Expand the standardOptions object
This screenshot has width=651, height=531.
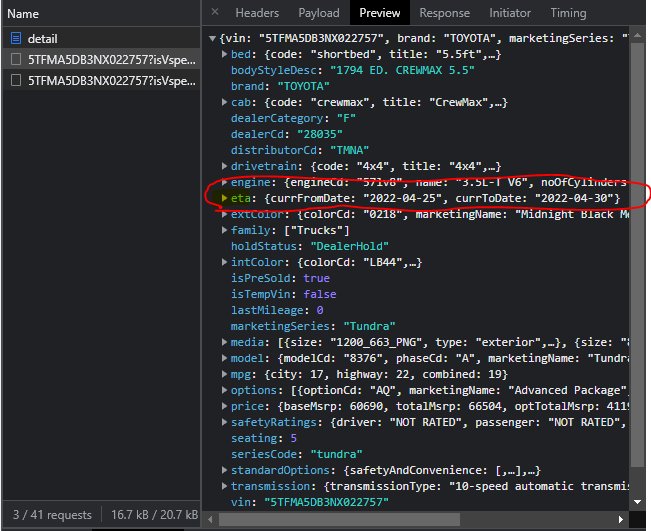[x=224, y=470]
